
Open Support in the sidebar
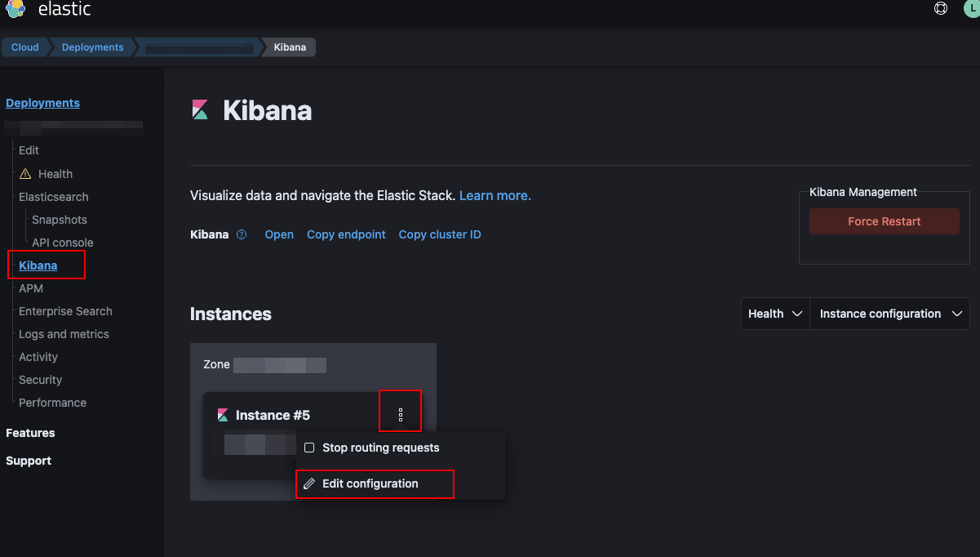click(29, 461)
